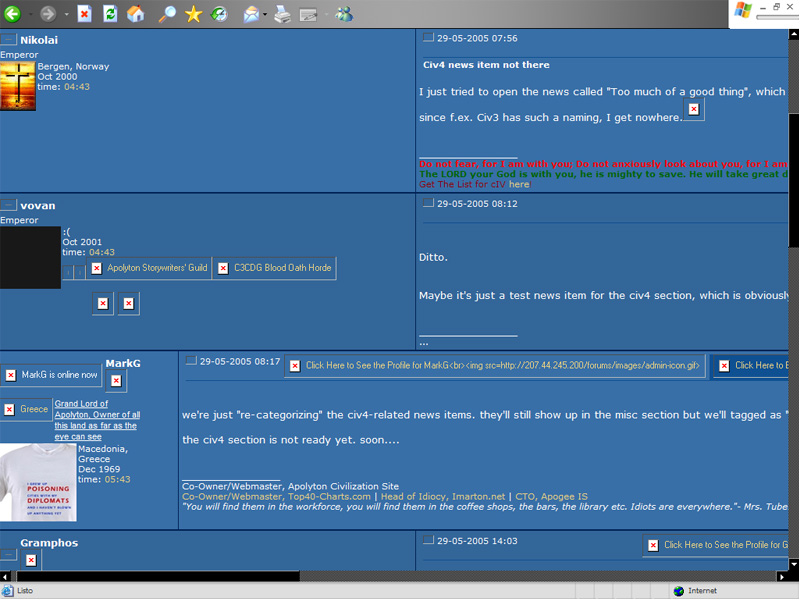Open Favorites with the star icon
The image size is (800, 600).
pyautogui.click(x=193, y=14)
